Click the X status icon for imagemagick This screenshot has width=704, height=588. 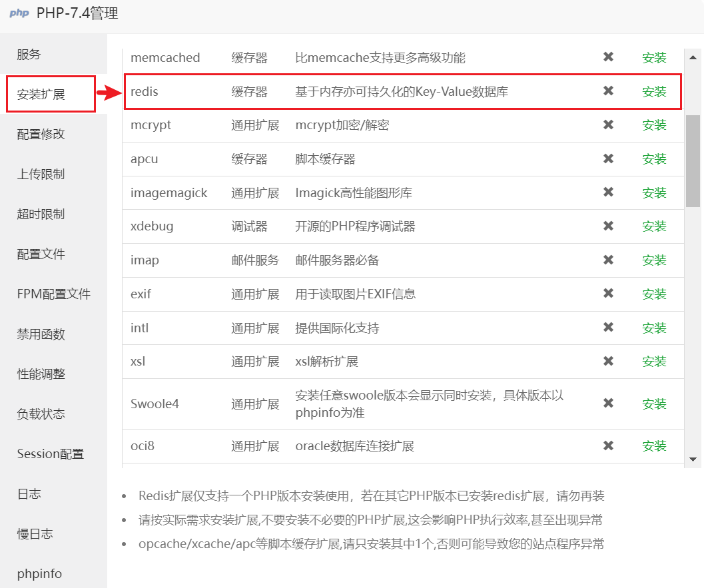pyautogui.click(x=608, y=192)
